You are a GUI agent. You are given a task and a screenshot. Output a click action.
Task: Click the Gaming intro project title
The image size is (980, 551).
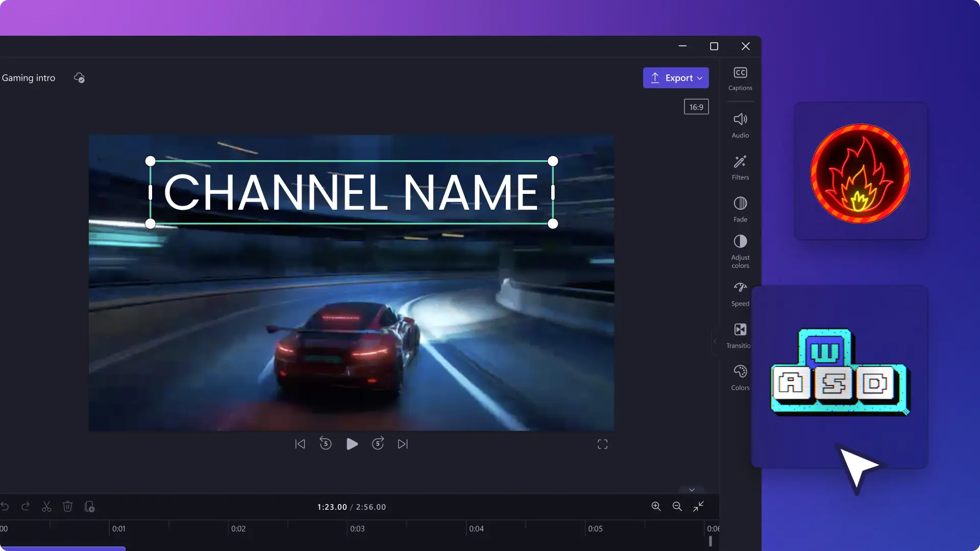tap(28, 78)
